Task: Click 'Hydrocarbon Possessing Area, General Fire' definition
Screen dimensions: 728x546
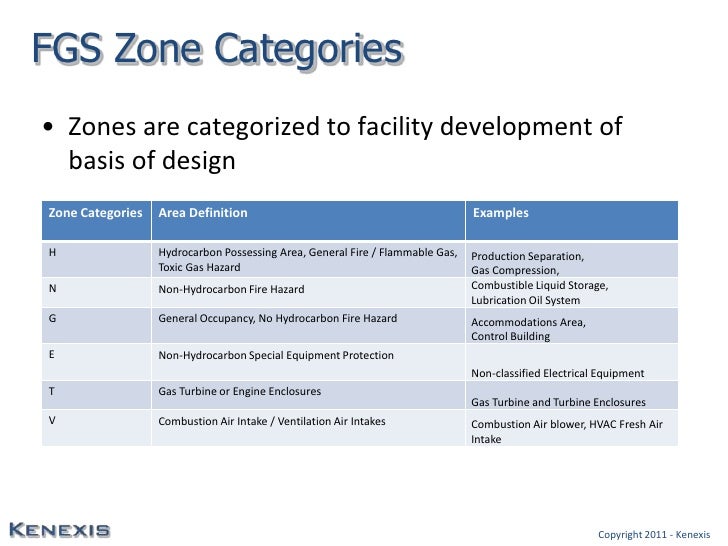Action: [308, 260]
